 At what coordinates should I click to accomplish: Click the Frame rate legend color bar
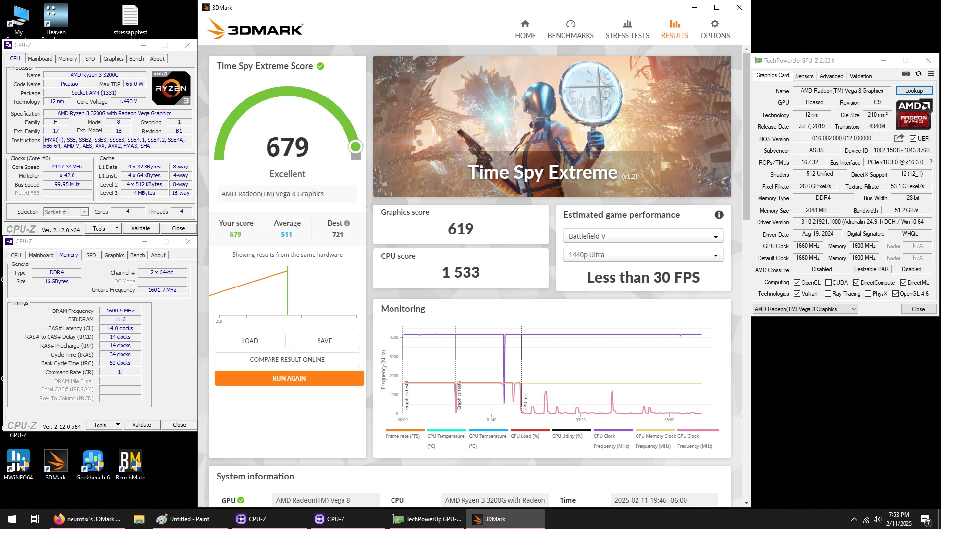[405, 431]
